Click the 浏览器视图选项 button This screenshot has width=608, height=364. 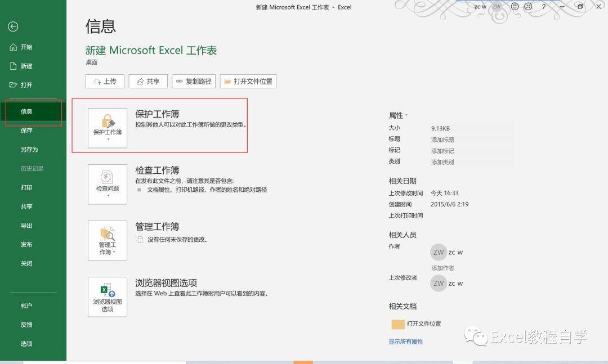108,297
